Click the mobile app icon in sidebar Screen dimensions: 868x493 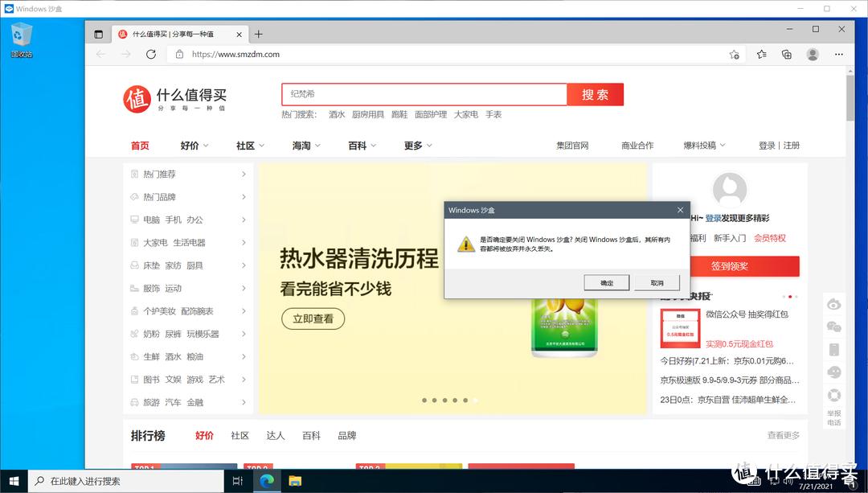point(833,349)
